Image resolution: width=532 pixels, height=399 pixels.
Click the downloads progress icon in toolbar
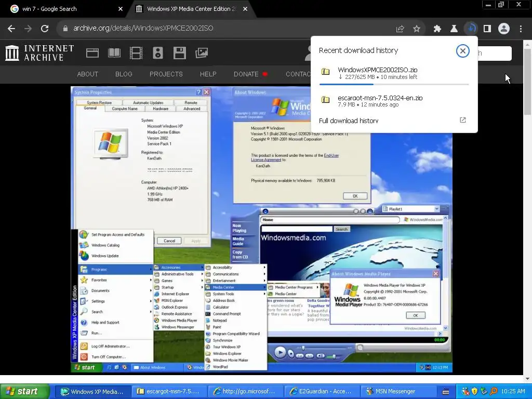point(471,29)
